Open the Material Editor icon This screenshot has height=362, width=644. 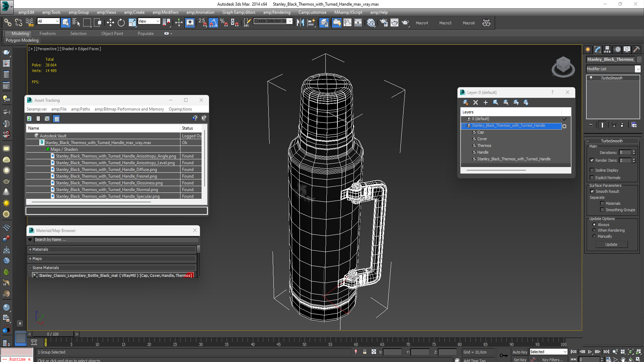point(371,23)
